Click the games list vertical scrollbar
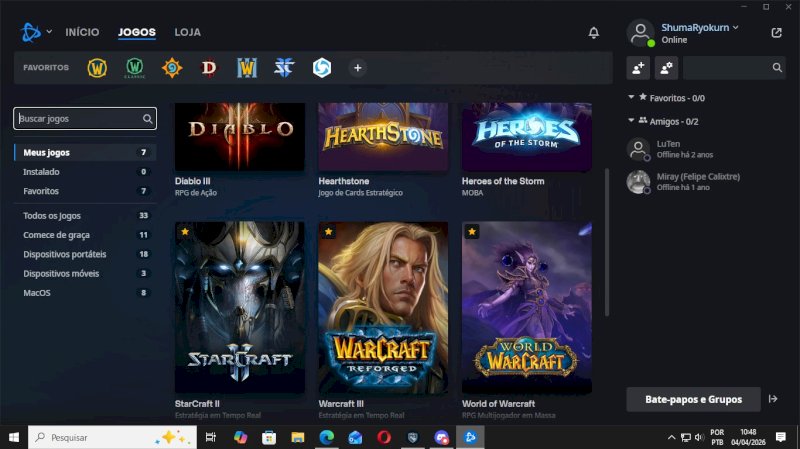 click(607, 242)
